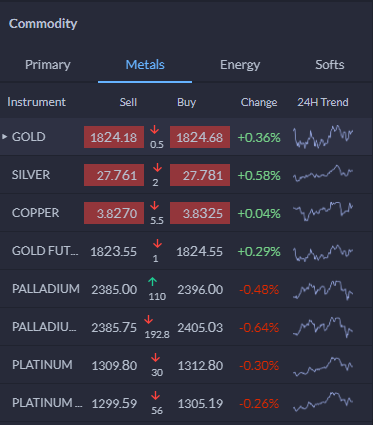Click the SILVER Buy price 27.781

[200, 175]
